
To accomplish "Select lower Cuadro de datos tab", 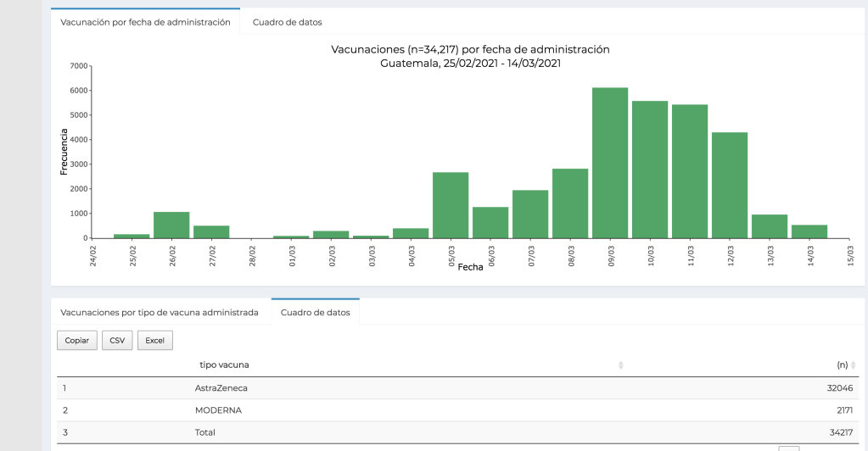I will (x=315, y=312).
